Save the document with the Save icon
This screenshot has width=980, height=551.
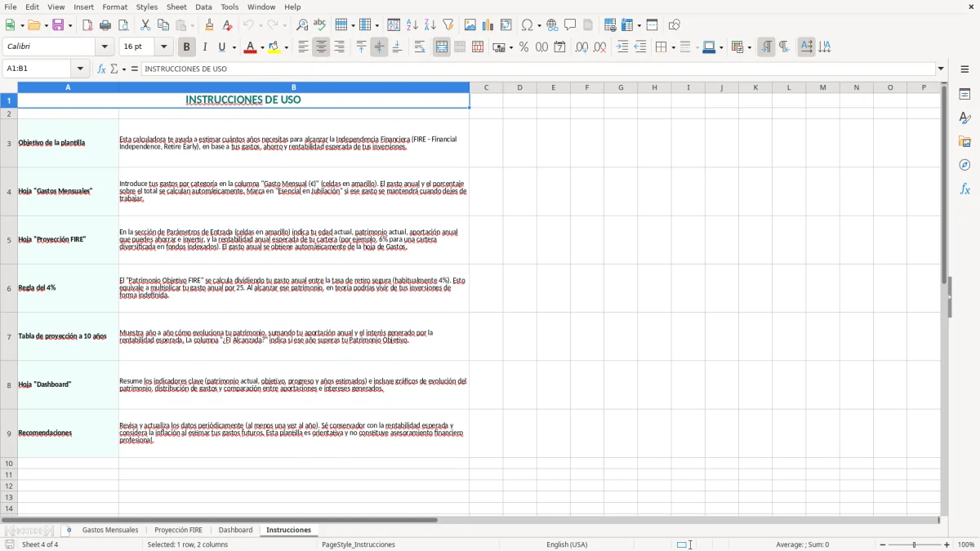pyautogui.click(x=58, y=25)
